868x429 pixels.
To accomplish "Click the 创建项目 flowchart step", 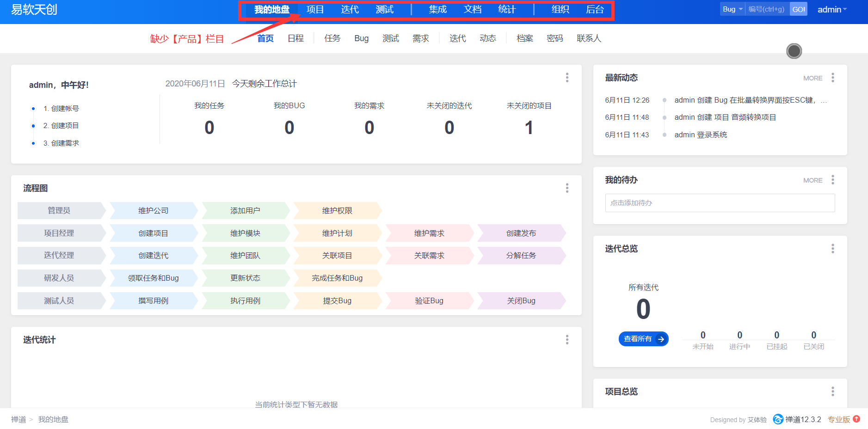I will [x=153, y=233].
